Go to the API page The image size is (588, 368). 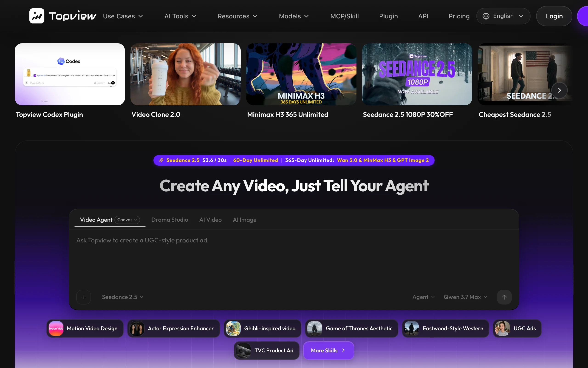[x=423, y=16]
